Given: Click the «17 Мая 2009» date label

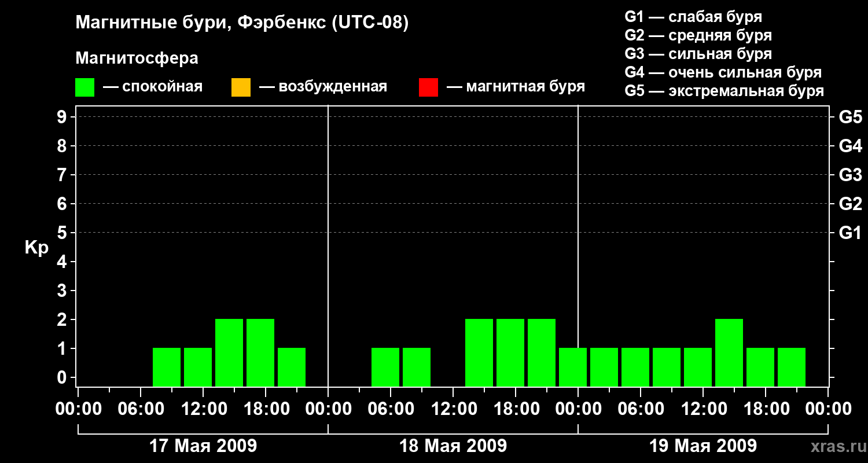Looking at the screenshot, I should [203, 446].
